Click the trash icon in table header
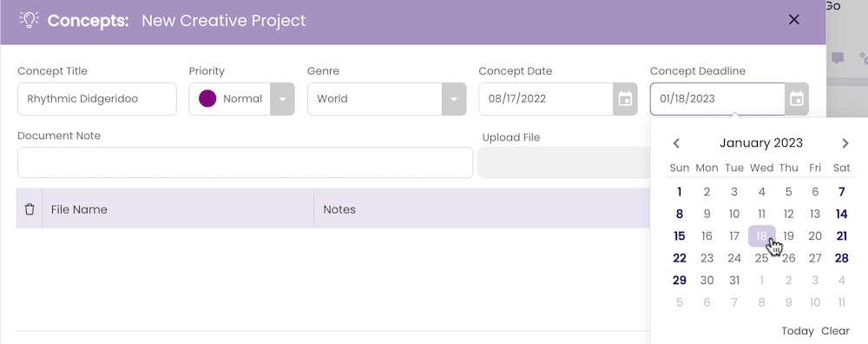Image resolution: width=868 pixels, height=344 pixels. 30,208
